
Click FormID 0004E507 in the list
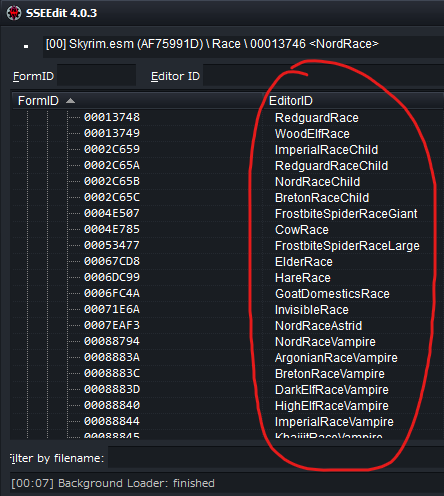tap(112, 213)
